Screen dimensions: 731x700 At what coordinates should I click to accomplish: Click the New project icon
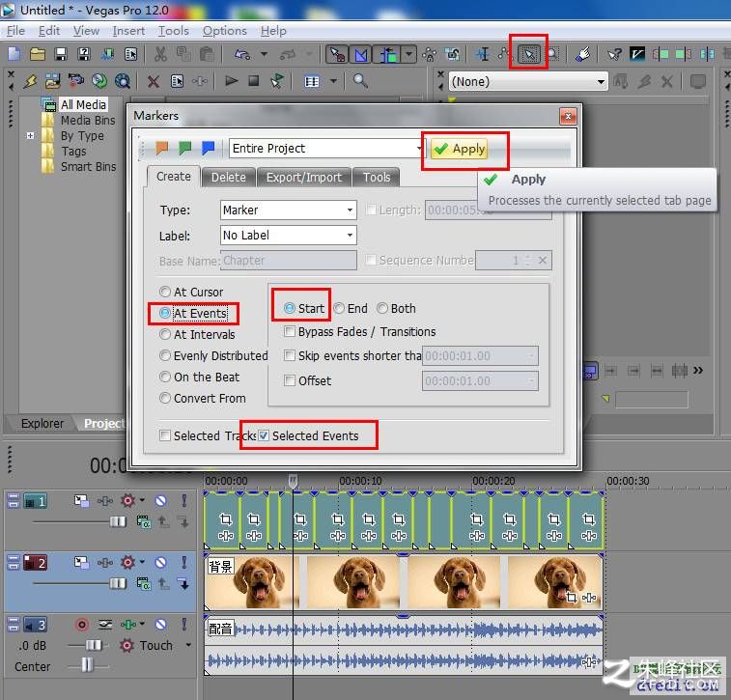point(14,54)
